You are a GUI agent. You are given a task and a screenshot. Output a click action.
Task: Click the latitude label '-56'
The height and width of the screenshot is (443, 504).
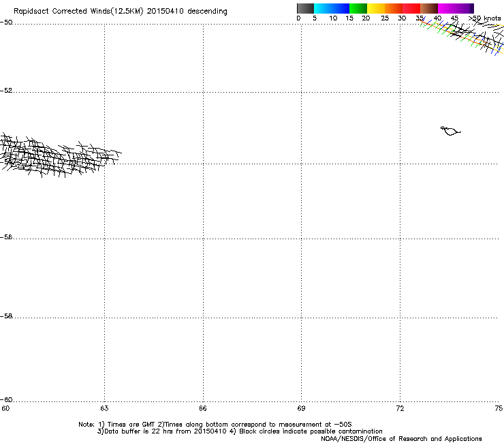[6, 237]
